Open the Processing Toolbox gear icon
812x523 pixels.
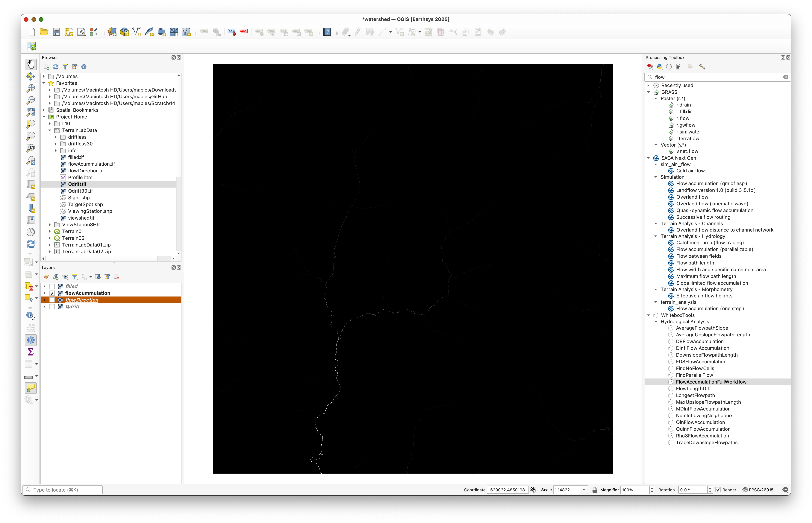coord(31,340)
